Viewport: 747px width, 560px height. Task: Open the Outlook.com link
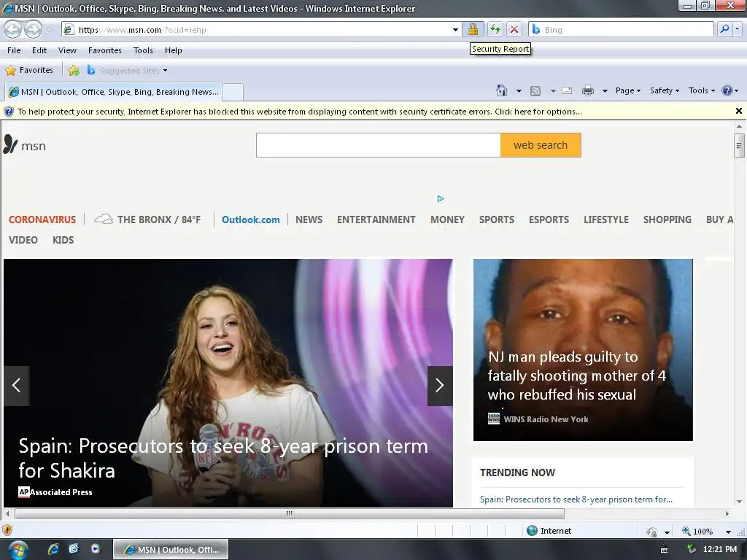point(251,219)
